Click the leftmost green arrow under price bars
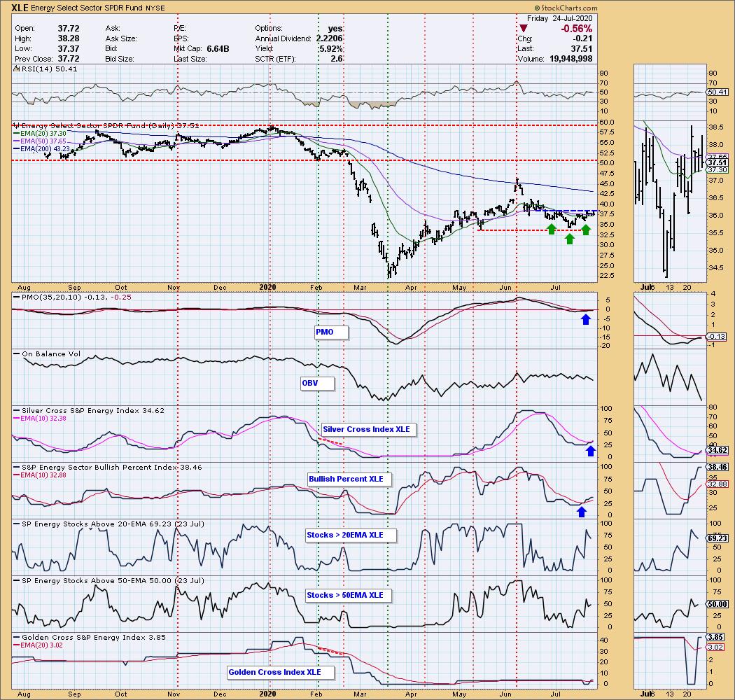Image resolution: width=735 pixels, height=700 pixels. [552, 229]
